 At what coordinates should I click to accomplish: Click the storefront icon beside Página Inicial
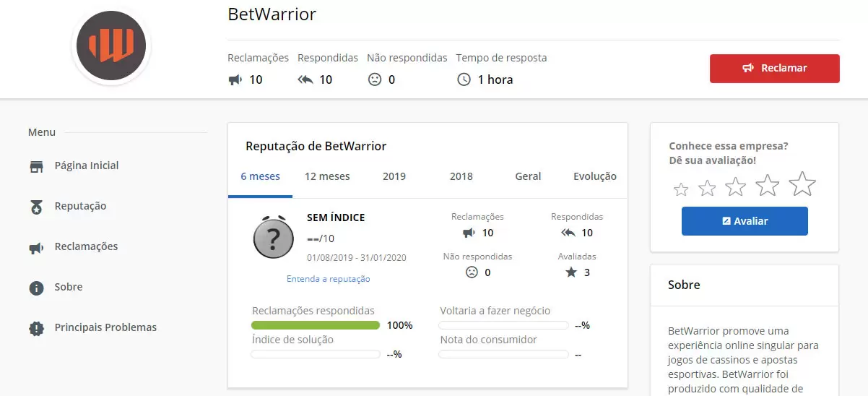point(36,166)
